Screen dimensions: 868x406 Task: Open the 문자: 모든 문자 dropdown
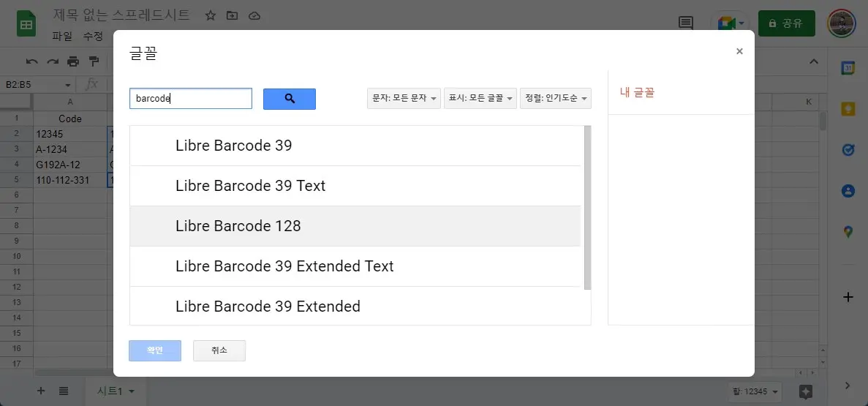point(404,99)
